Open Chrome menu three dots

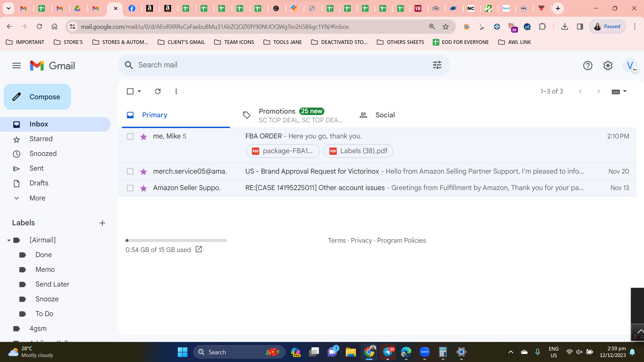635,26
